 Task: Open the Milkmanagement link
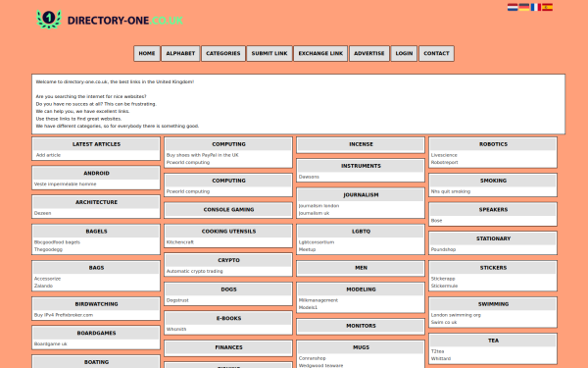[x=318, y=300]
